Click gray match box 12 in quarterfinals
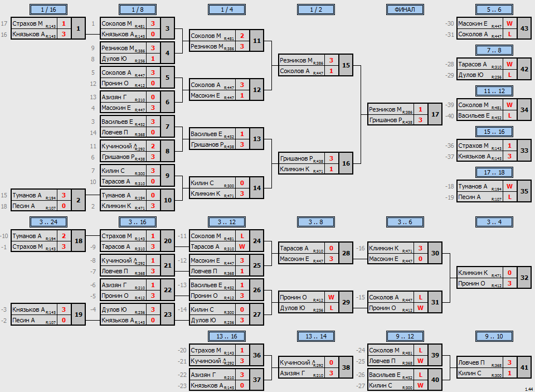Image resolution: width=535 pixels, height=392 pixels. point(257,90)
